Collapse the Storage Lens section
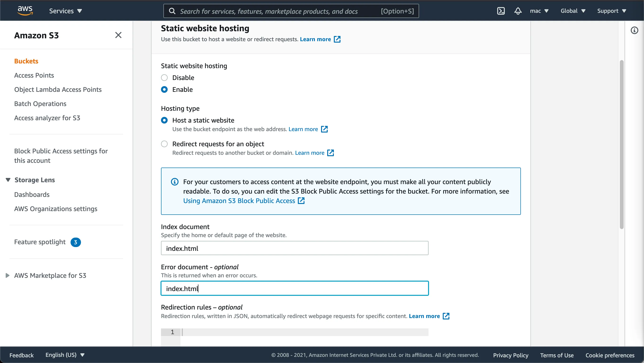 click(8, 180)
